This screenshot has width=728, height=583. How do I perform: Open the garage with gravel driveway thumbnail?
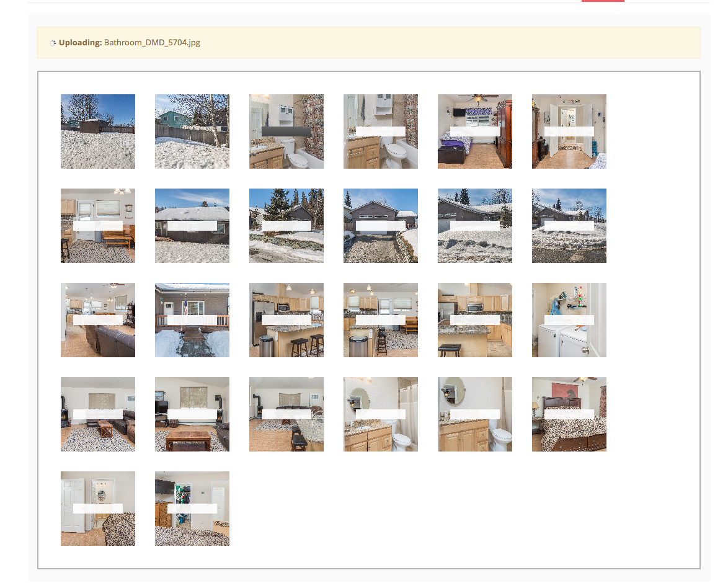[x=381, y=226]
